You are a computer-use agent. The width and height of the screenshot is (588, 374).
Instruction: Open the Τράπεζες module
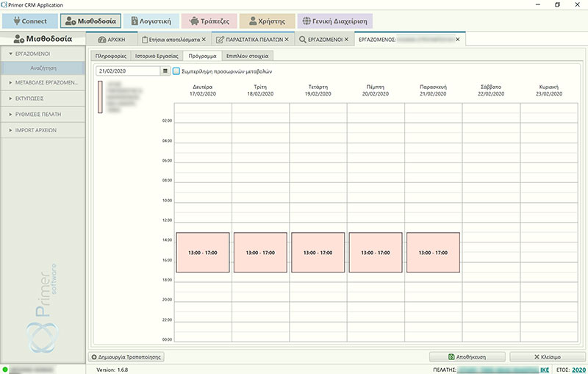[x=209, y=21]
